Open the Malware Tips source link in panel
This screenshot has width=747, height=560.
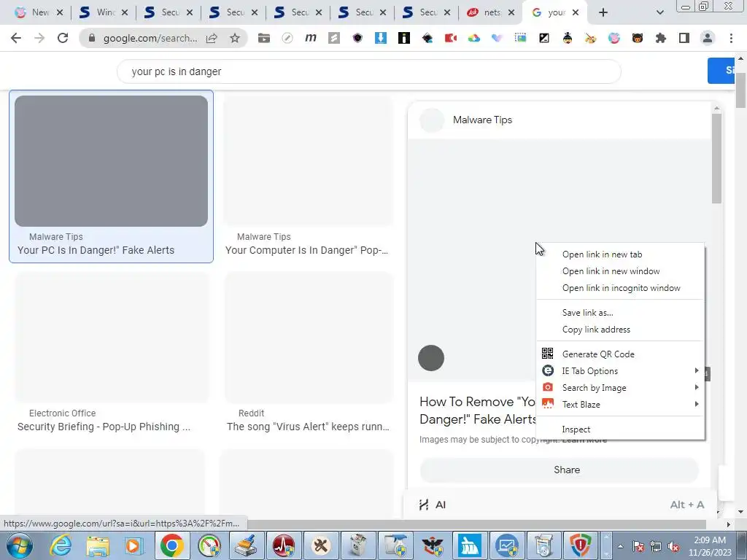482,120
